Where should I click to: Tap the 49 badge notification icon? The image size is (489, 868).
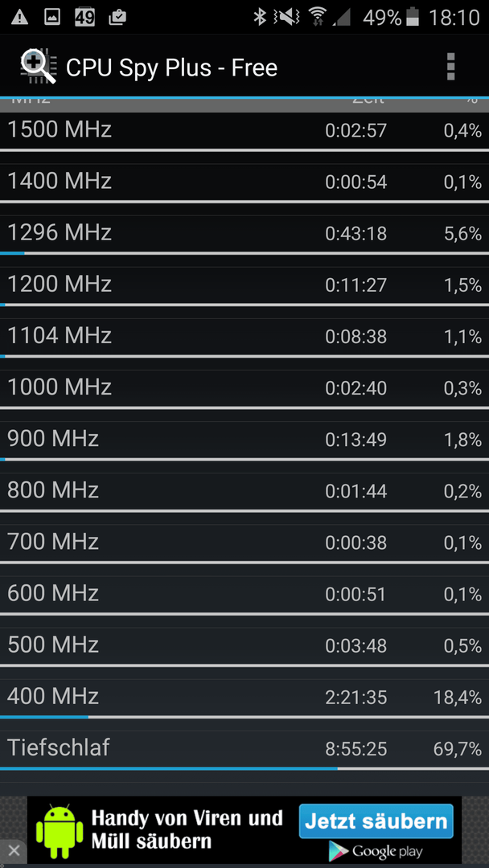[x=84, y=17]
